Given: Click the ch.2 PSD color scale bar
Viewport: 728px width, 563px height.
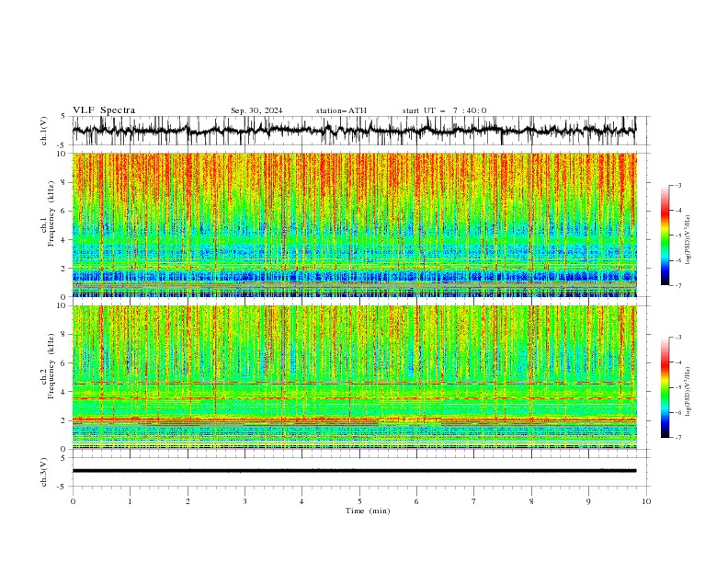Looking at the screenshot, I should [x=665, y=387].
